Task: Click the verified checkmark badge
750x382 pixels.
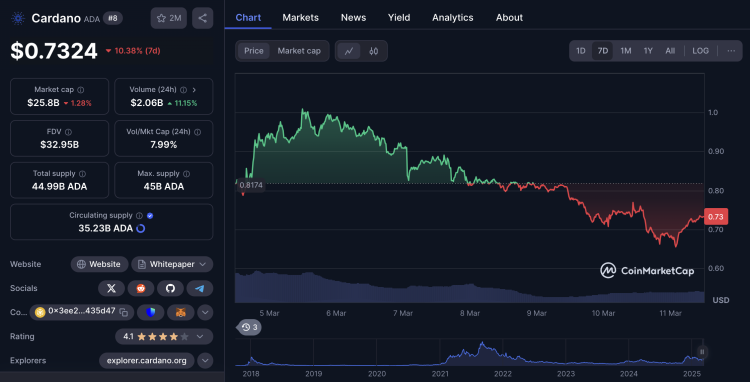Action: click(x=150, y=216)
